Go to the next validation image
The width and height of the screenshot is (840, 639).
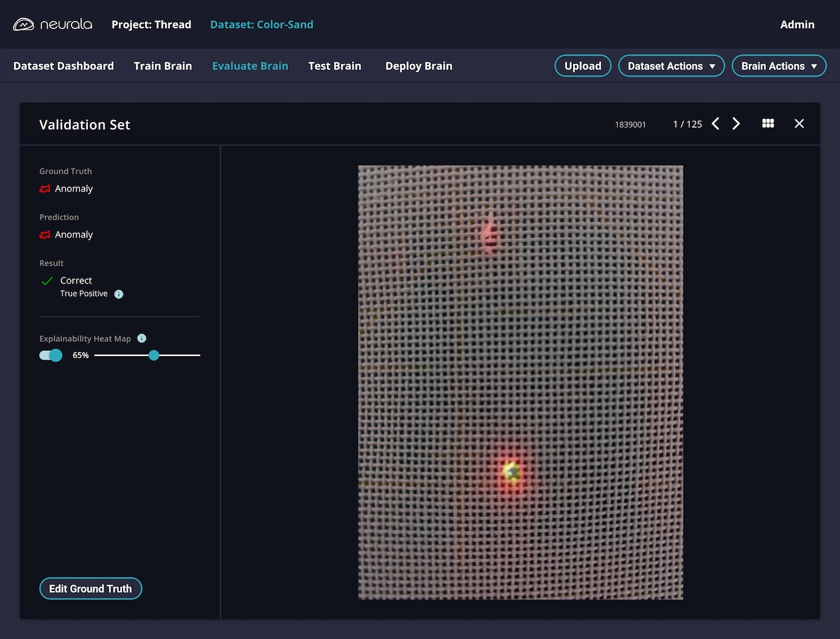pos(736,123)
